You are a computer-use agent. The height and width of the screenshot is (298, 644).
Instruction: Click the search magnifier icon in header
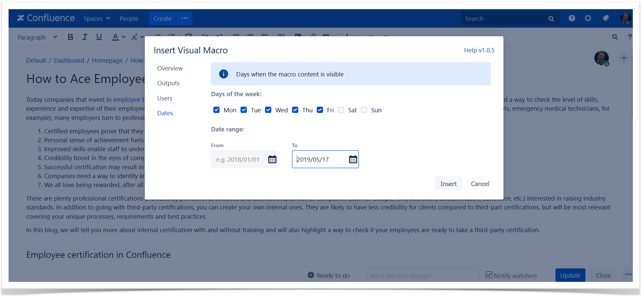(x=551, y=19)
